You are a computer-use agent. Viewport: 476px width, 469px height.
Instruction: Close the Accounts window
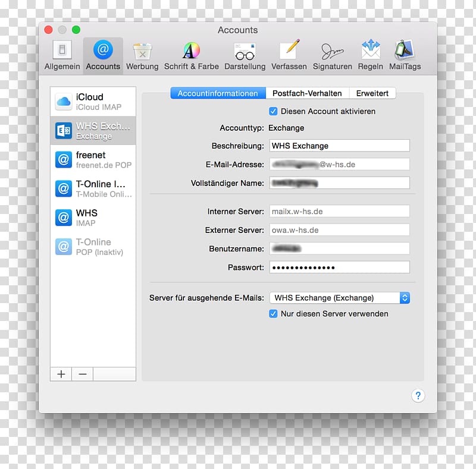[x=48, y=30]
